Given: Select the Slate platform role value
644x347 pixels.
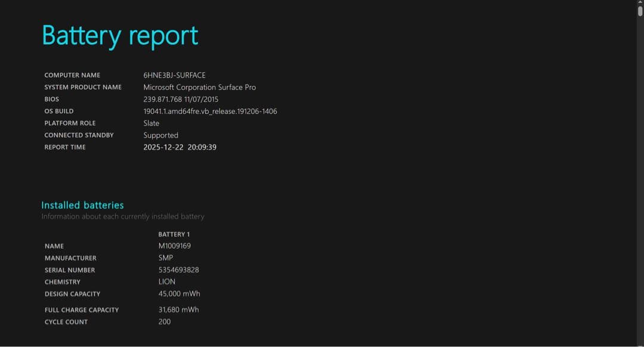Looking at the screenshot, I should [x=151, y=123].
